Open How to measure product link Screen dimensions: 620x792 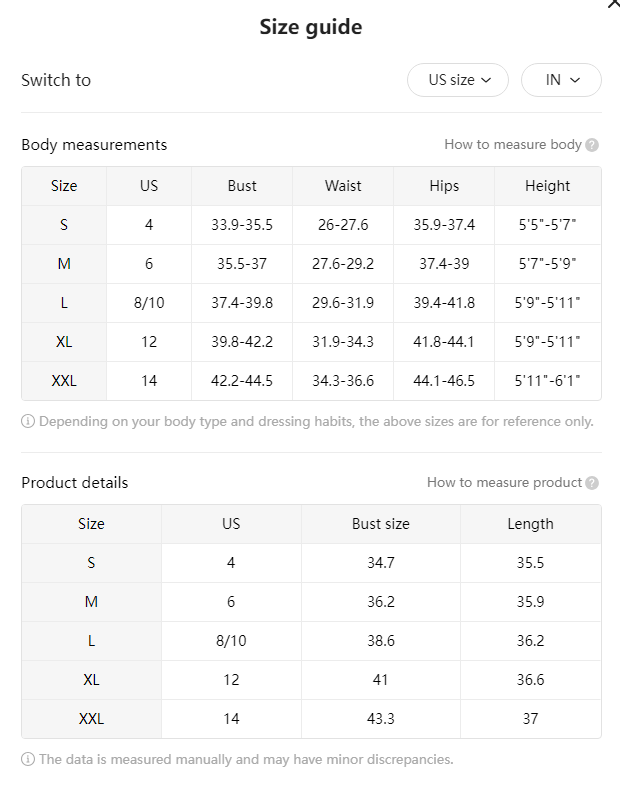click(504, 482)
